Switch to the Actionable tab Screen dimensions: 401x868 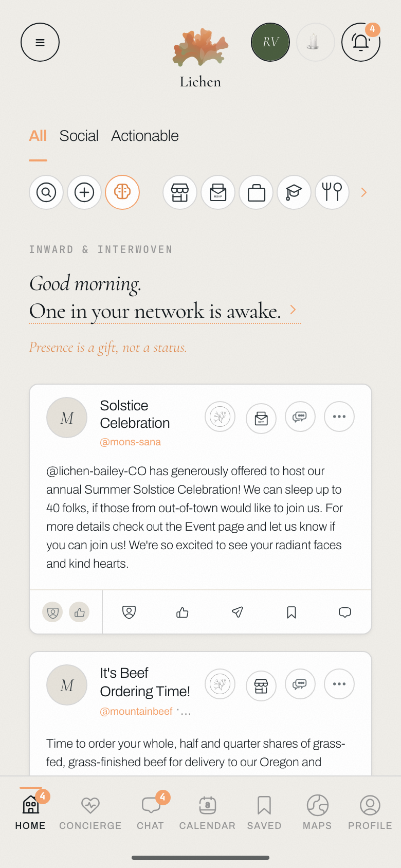pos(145,136)
